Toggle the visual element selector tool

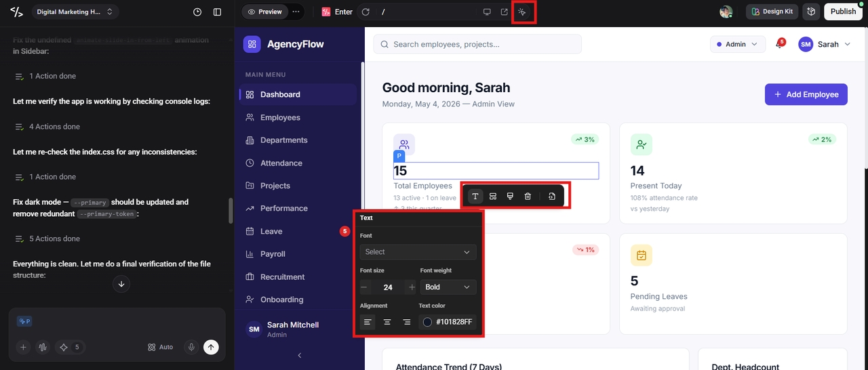coord(522,12)
